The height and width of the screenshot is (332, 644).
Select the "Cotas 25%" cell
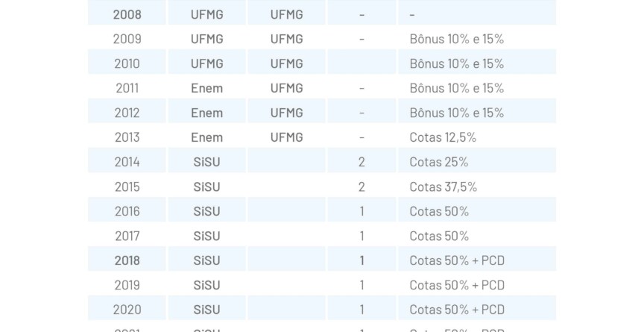click(439, 162)
